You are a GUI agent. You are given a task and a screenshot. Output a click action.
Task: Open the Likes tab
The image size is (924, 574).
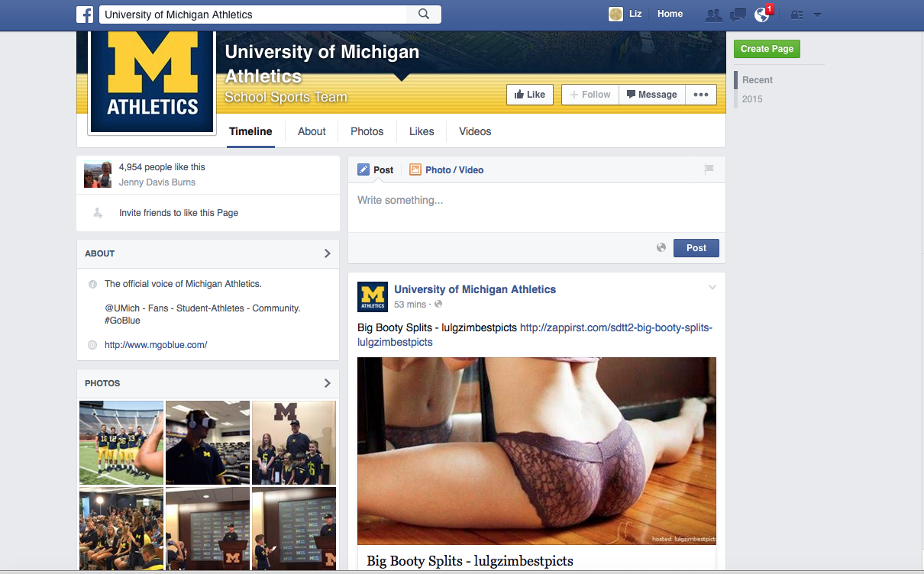pyautogui.click(x=422, y=131)
